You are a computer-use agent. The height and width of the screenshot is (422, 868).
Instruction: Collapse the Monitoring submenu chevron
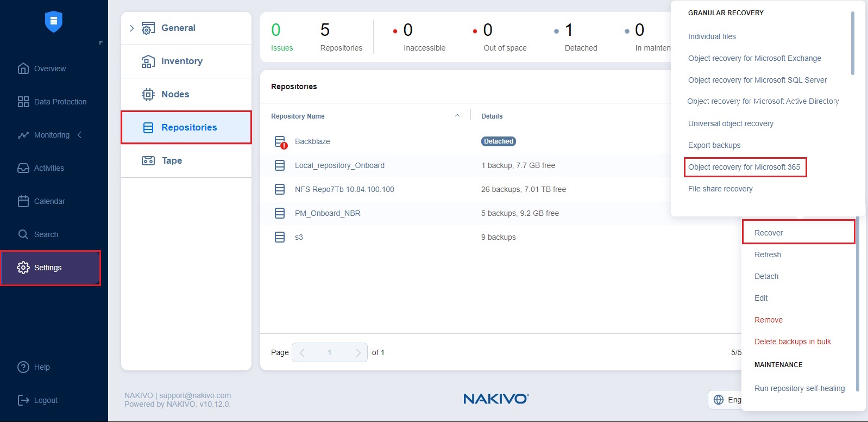[80, 135]
